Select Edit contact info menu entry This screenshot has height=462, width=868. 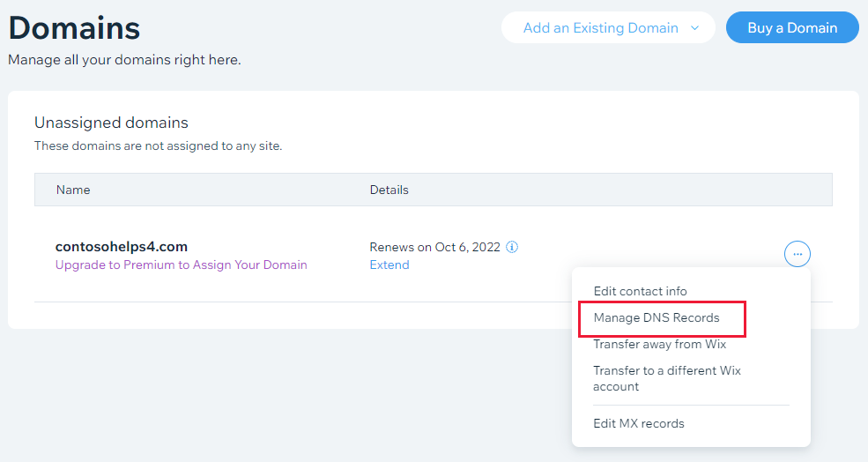pos(640,291)
